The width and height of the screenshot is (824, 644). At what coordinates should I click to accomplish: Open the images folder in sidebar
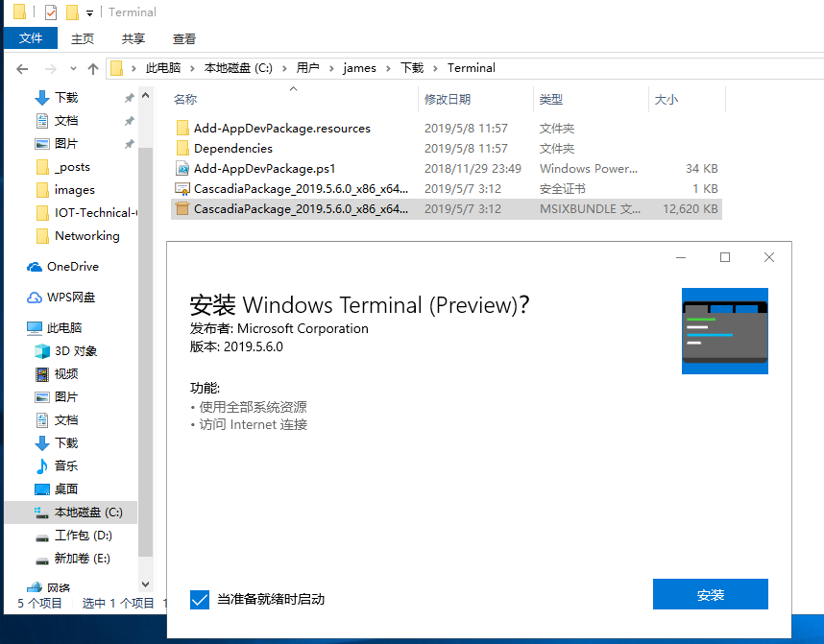click(x=75, y=190)
